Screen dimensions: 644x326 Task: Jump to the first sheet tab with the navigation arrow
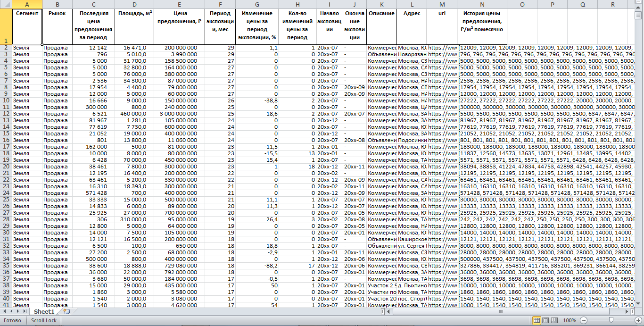[x=4, y=312]
